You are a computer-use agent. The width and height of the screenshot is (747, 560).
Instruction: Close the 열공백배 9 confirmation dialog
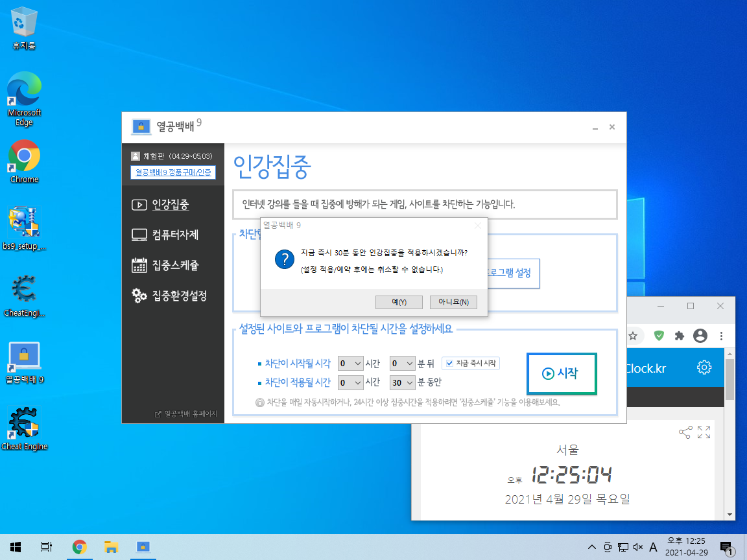[x=478, y=226]
